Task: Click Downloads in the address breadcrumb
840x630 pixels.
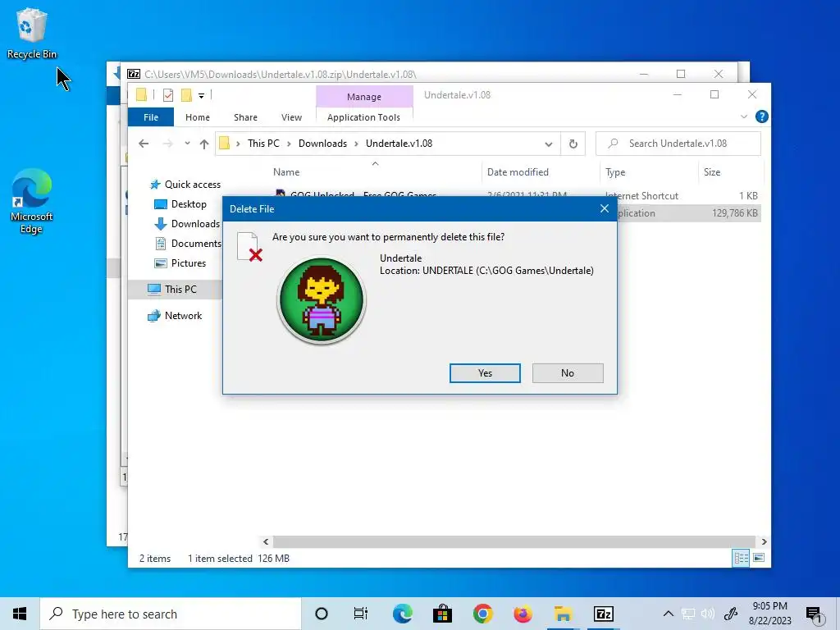Action: tap(322, 144)
